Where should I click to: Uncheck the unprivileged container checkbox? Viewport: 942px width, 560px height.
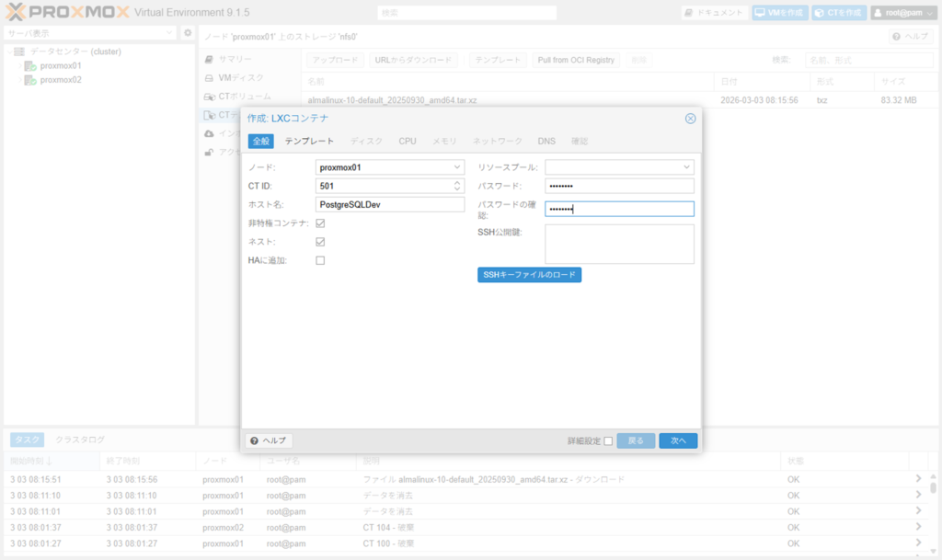320,223
